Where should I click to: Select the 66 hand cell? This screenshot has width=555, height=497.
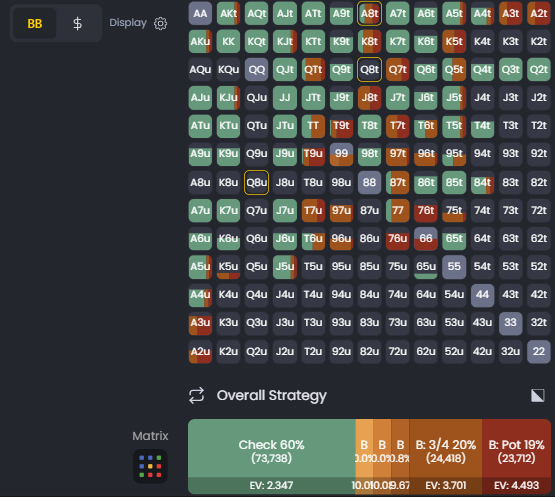(426, 239)
